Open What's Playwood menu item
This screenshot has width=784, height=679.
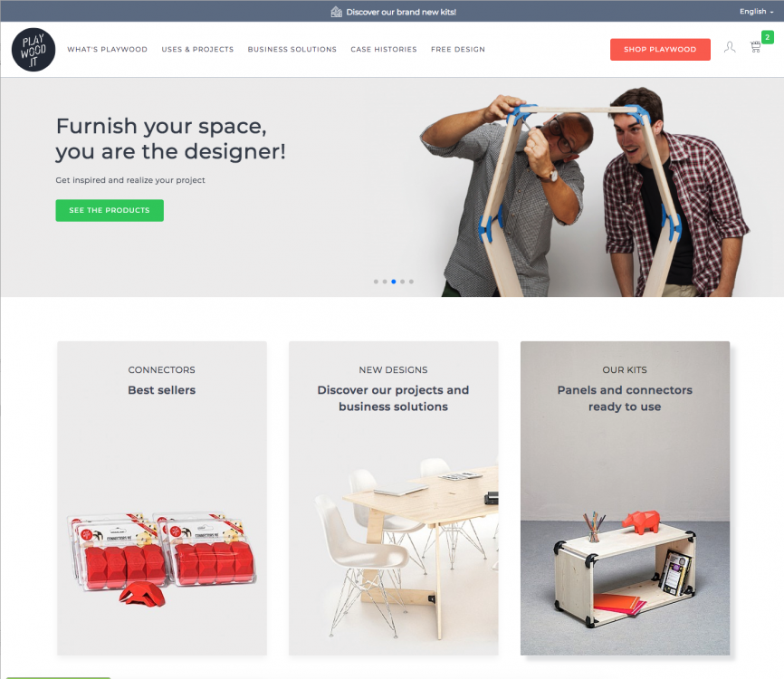[x=108, y=49]
